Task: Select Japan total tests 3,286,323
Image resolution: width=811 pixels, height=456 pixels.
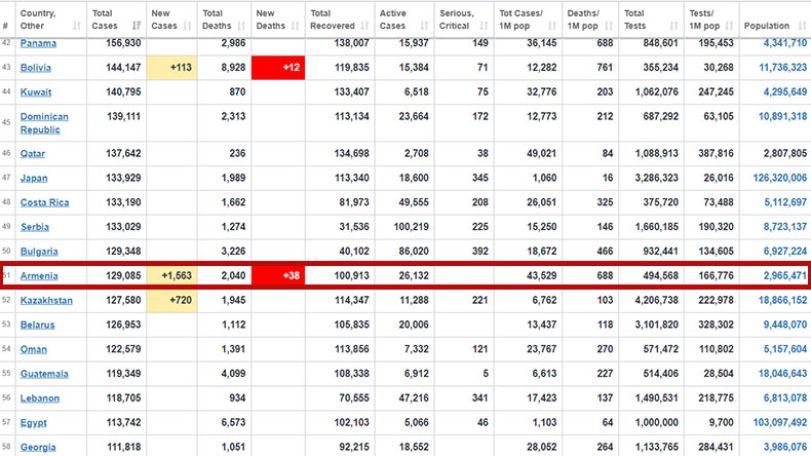Action: (x=657, y=178)
